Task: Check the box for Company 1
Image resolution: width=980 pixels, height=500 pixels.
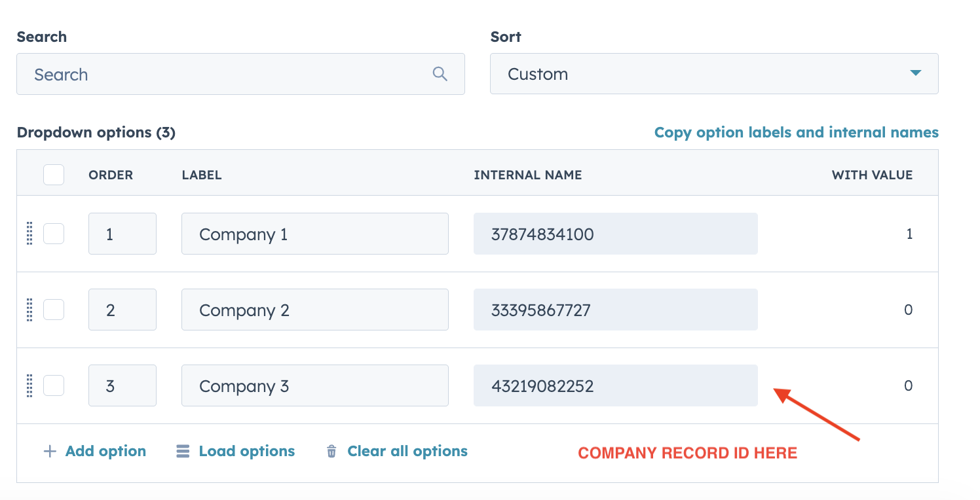Action: (x=54, y=234)
